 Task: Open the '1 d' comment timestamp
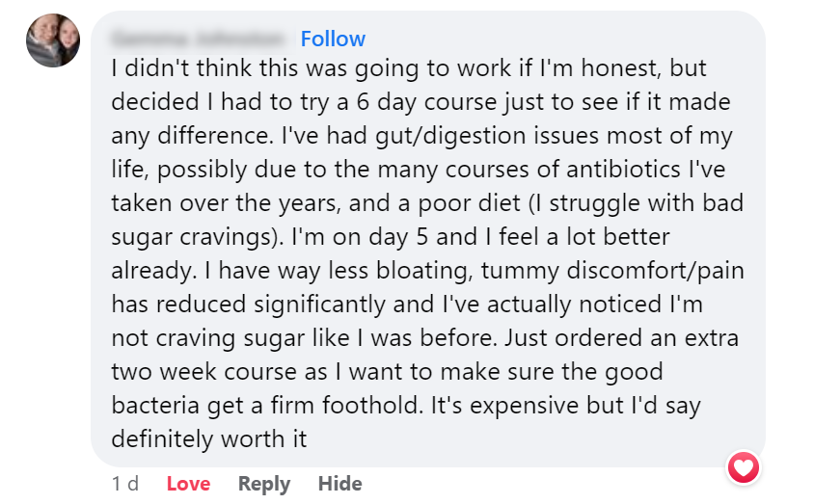pyautogui.click(x=125, y=484)
